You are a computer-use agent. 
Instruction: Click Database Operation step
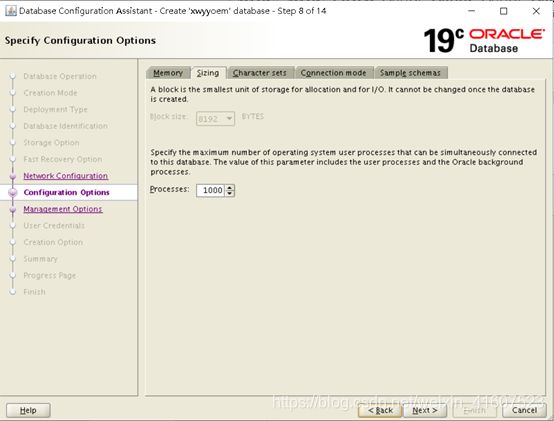point(60,76)
